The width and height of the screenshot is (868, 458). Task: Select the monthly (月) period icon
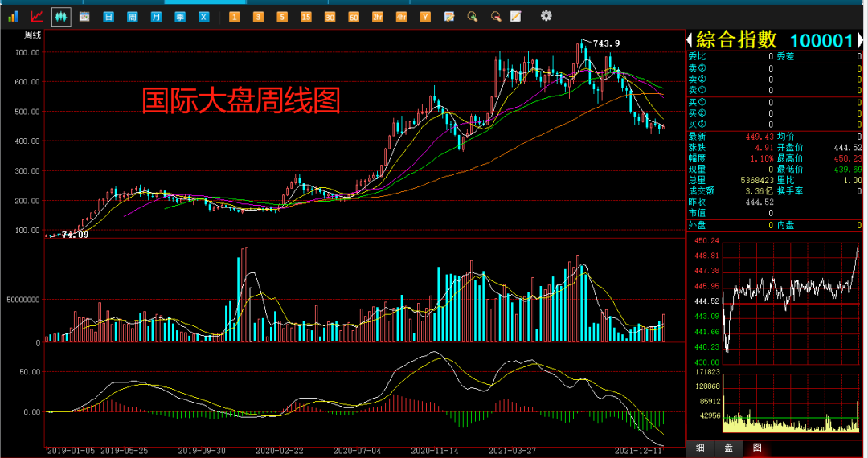(156, 17)
